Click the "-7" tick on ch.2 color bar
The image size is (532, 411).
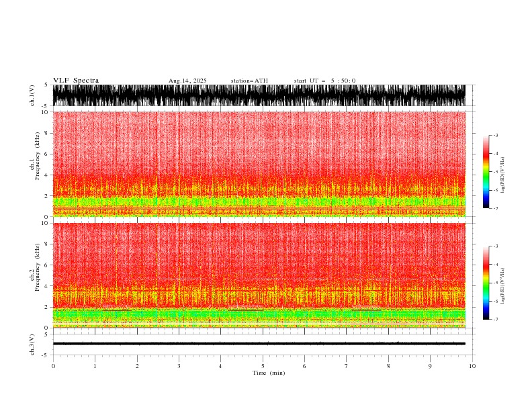tap(496, 320)
